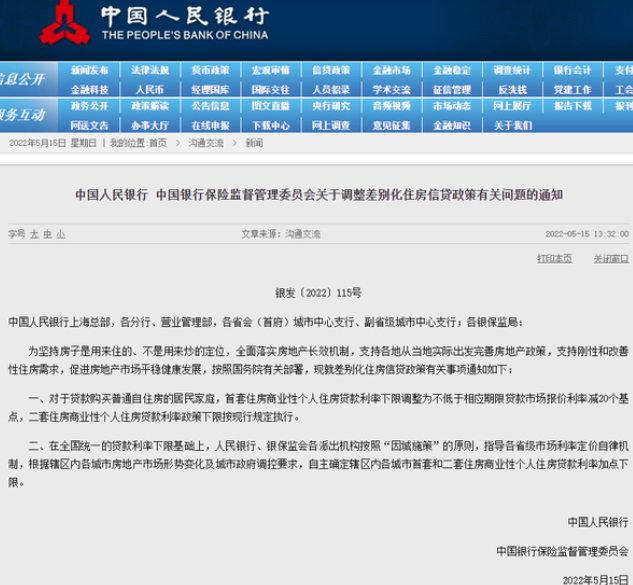Select 学术交流 navigation item
The height and width of the screenshot is (585, 633).
tap(392, 90)
